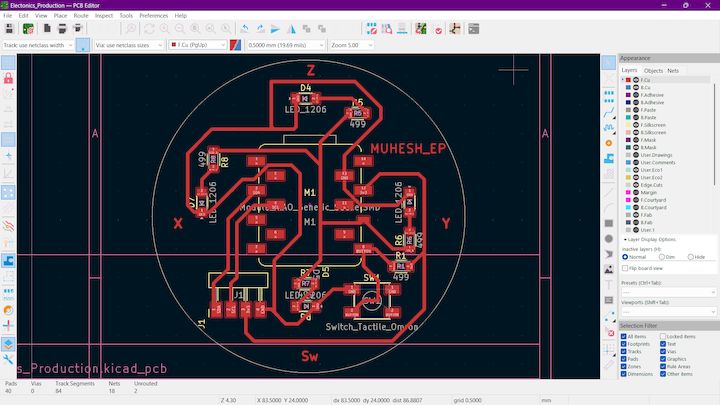720x405 pixels.
Task: Toggle visibility of Edge.Cuts layer
Action: tap(636, 185)
